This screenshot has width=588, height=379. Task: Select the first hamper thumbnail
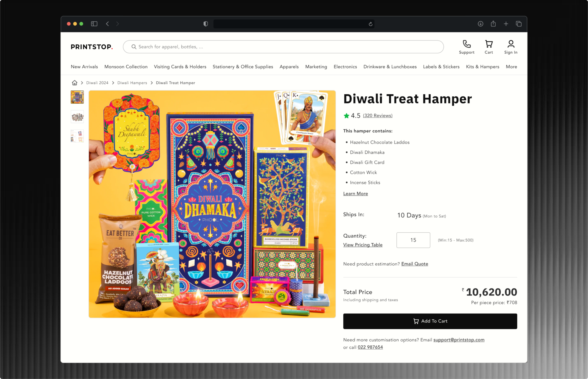[77, 97]
